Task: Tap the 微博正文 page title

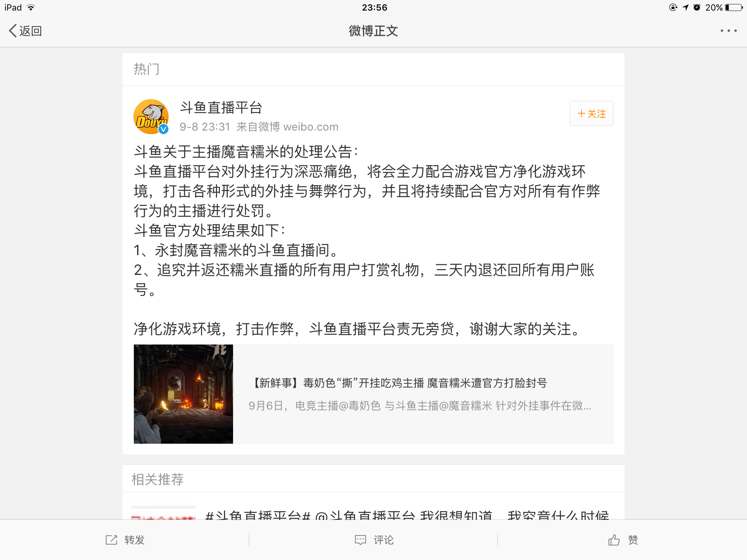Action: tap(373, 31)
